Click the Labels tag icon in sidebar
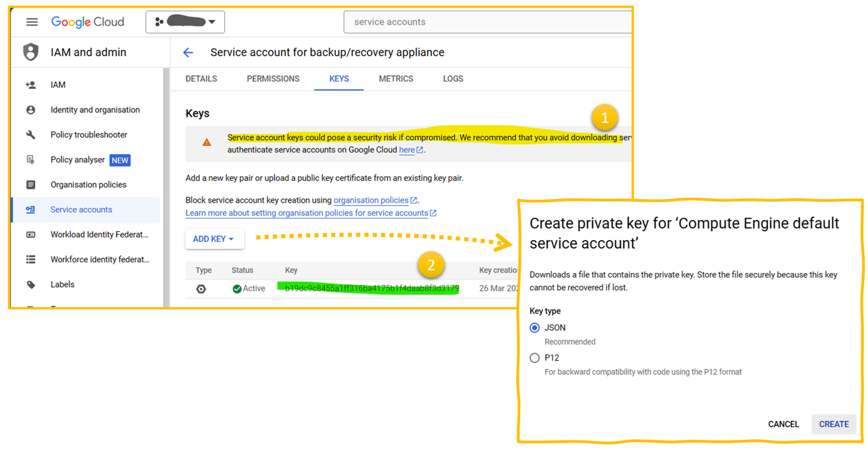Image resolution: width=868 pixels, height=450 pixels. [30, 284]
